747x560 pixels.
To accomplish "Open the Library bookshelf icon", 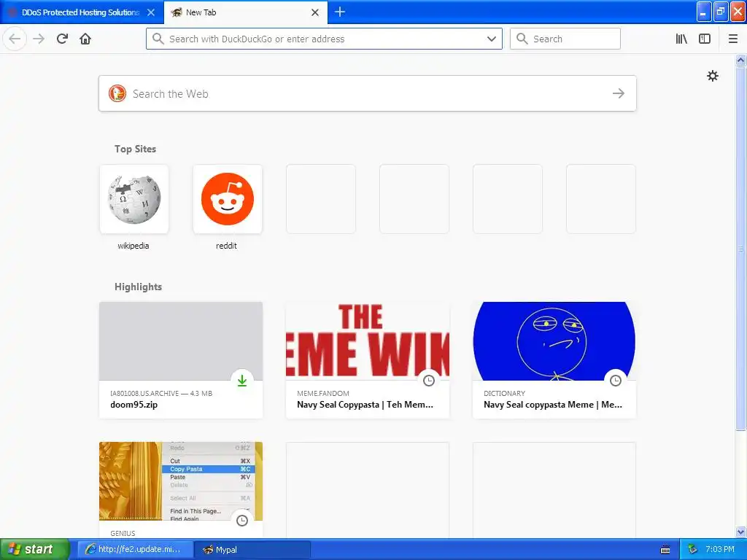I will point(682,39).
